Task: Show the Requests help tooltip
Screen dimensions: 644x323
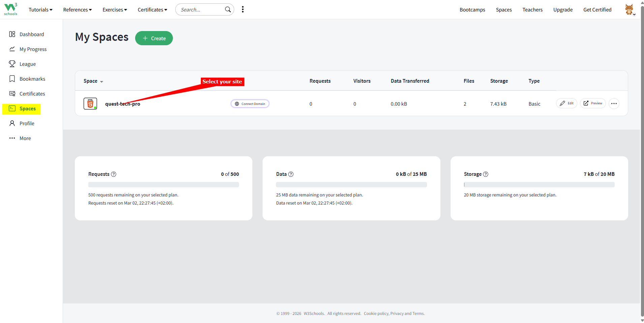Action: coord(114,174)
